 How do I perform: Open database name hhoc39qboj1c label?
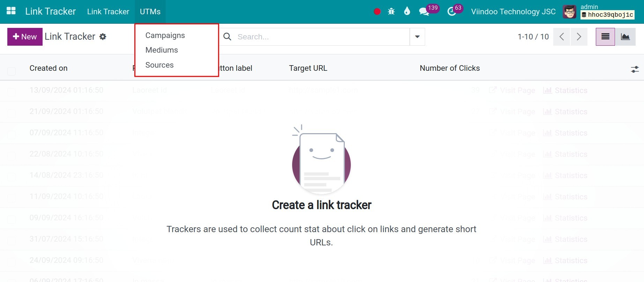click(607, 15)
